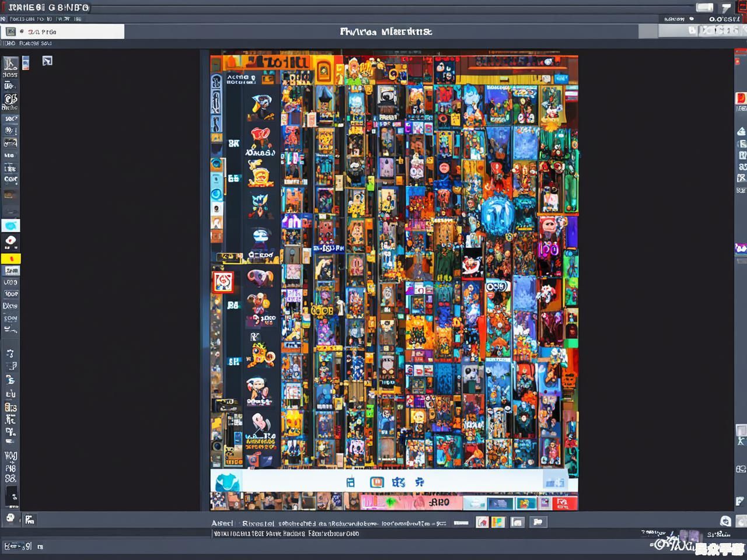
Task: Click the round face icon at bottom-left corner
Action: tap(11, 518)
